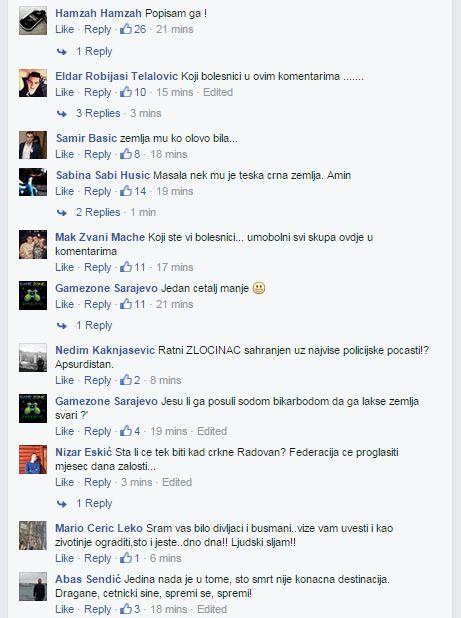The image size is (461, 618).
Task: Click like-count icon on Mak Zvani Mache's comment
Action: [126, 267]
